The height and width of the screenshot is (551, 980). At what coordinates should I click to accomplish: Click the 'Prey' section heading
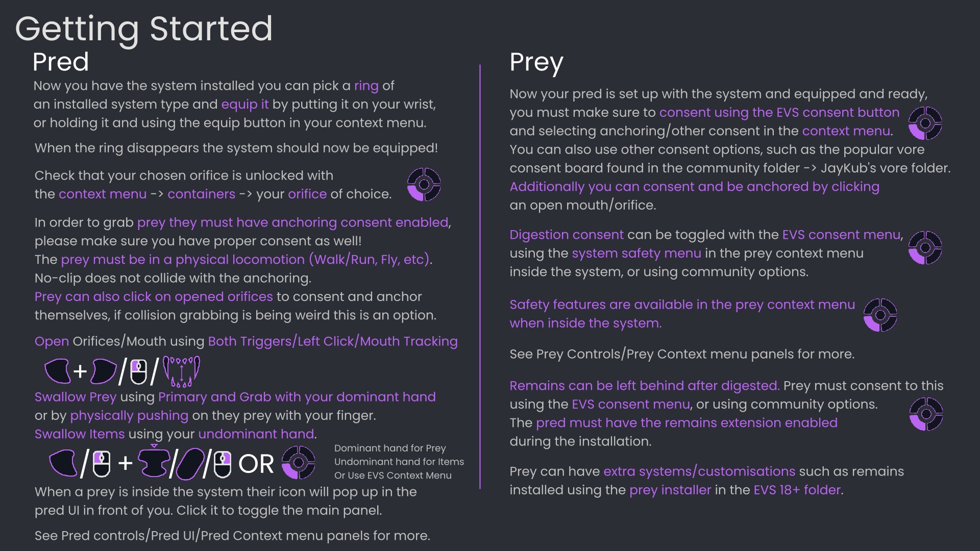coord(536,63)
